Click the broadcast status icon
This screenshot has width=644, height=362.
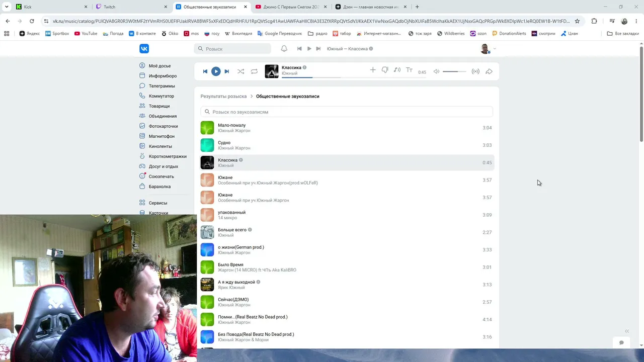[475, 71]
